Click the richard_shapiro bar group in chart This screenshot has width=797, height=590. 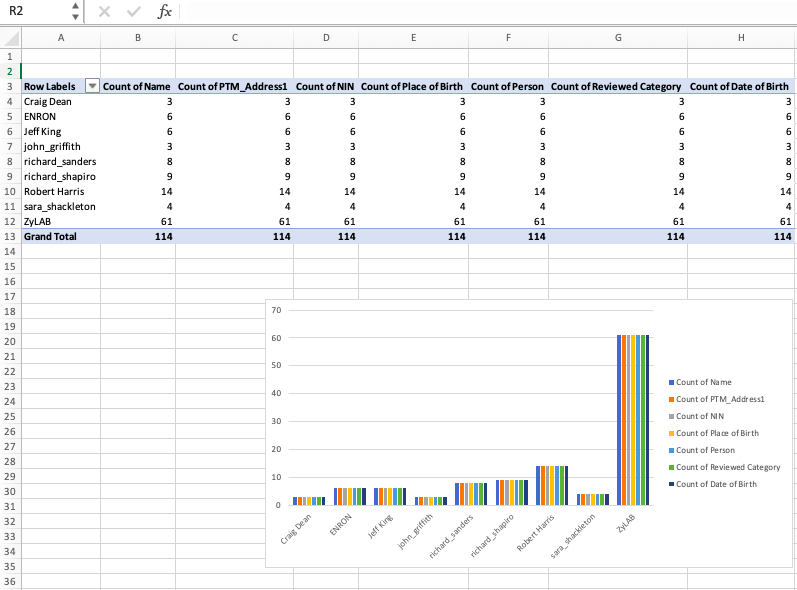[x=512, y=492]
